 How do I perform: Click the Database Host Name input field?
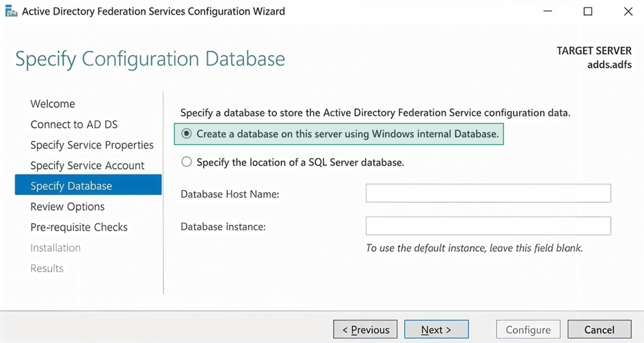pyautogui.click(x=488, y=194)
